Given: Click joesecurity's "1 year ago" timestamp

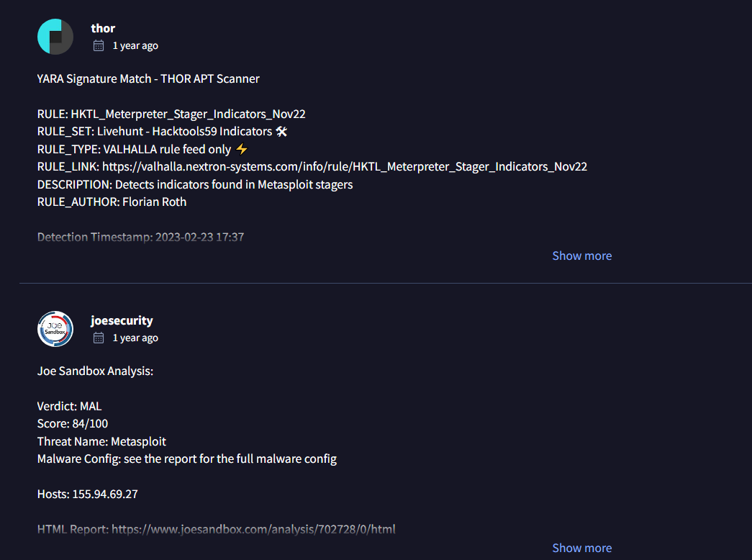Looking at the screenshot, I should [x=135, y=338].
